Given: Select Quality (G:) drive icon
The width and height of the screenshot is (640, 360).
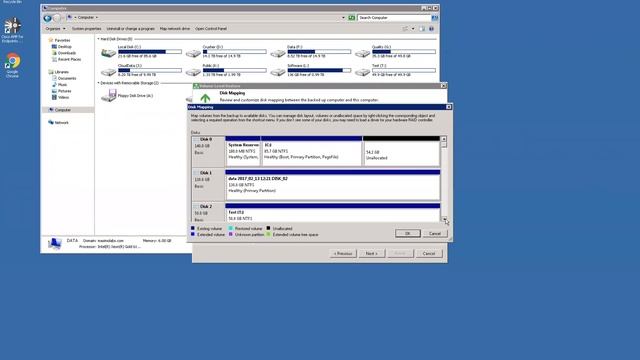Looking at the screenshot, I should (x=362, y=53).
